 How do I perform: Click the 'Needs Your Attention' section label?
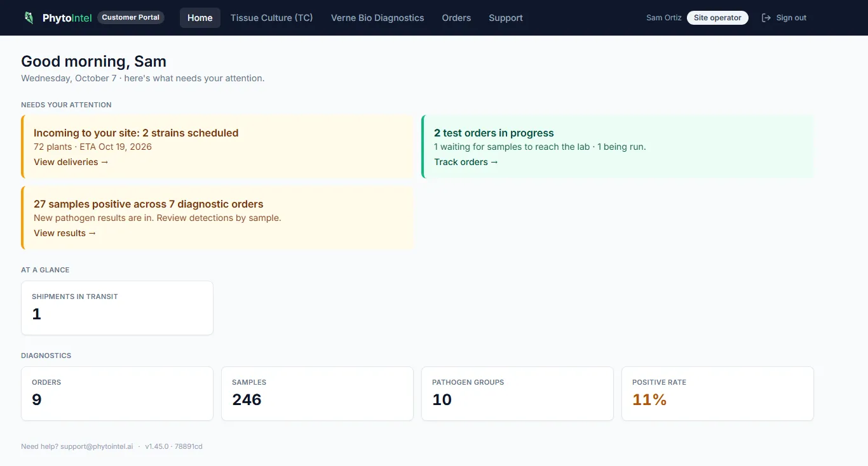66,105
